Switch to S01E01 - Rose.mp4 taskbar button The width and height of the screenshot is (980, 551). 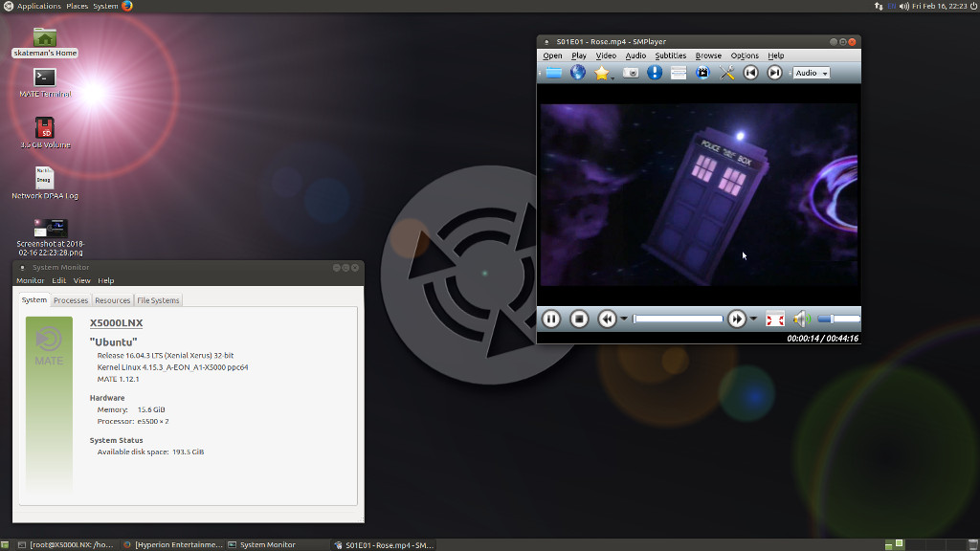(x=383, y=544)
